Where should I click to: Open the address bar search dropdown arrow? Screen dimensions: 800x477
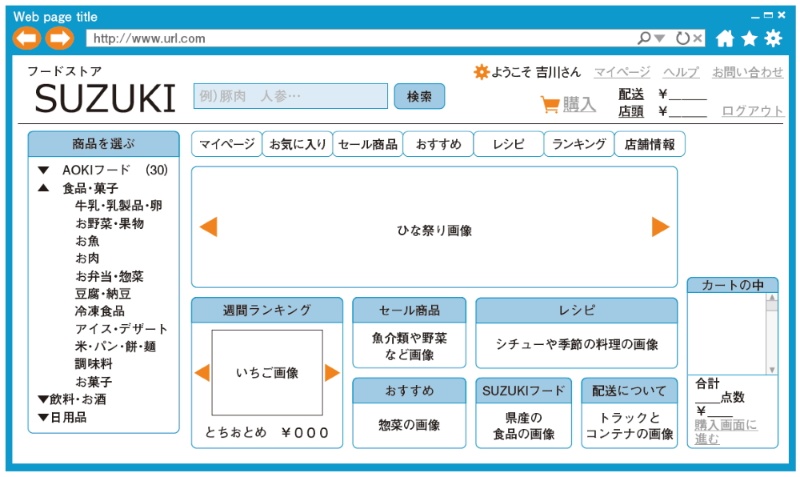pos(660,38)
